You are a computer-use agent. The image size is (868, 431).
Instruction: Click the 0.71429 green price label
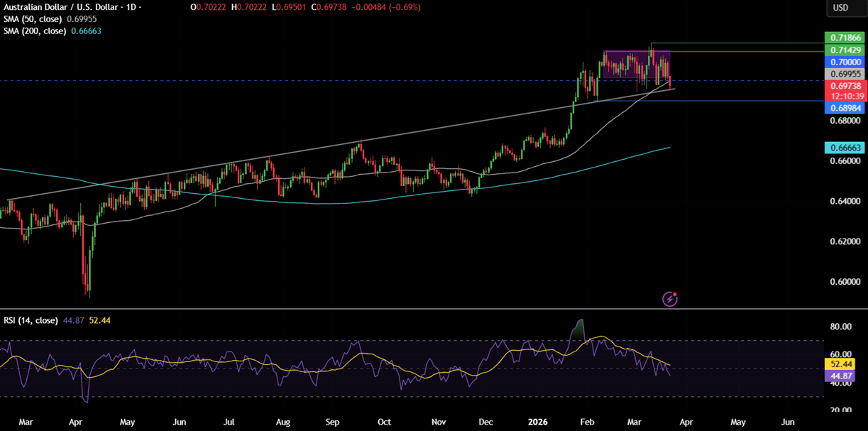point(846,50)
